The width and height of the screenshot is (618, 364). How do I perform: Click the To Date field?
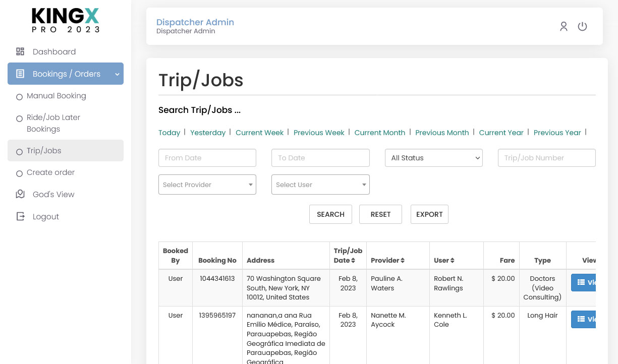(320, 158)
